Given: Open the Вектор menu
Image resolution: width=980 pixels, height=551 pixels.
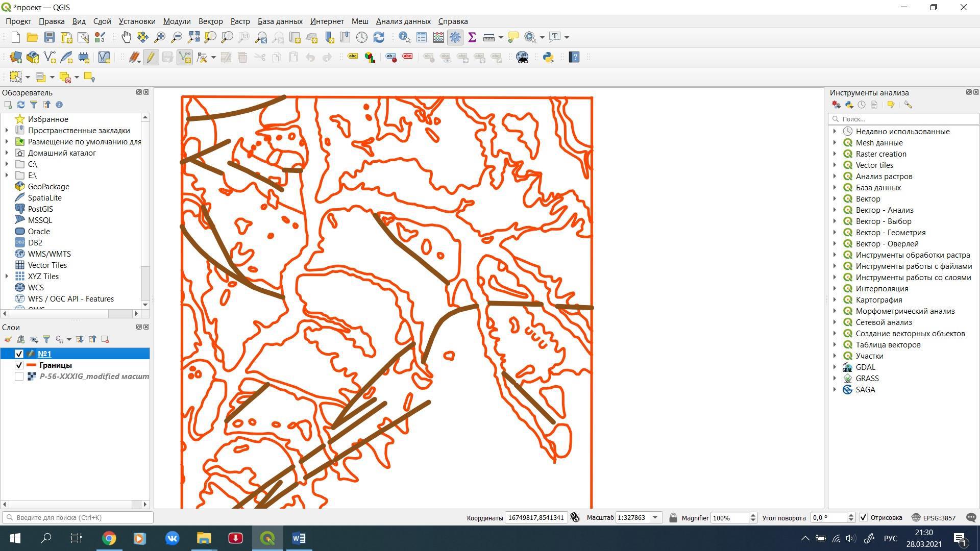Looking at the screenshot, I should click(x=210, y=21).
